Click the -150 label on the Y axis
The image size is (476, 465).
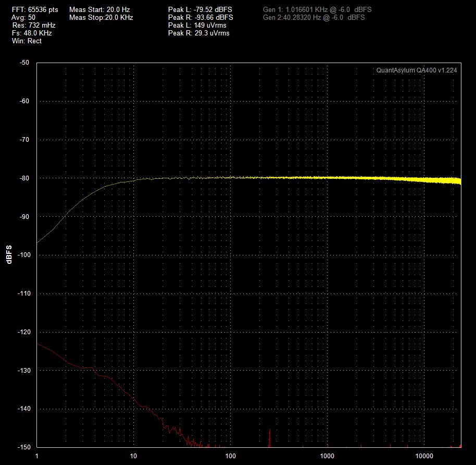24,447
